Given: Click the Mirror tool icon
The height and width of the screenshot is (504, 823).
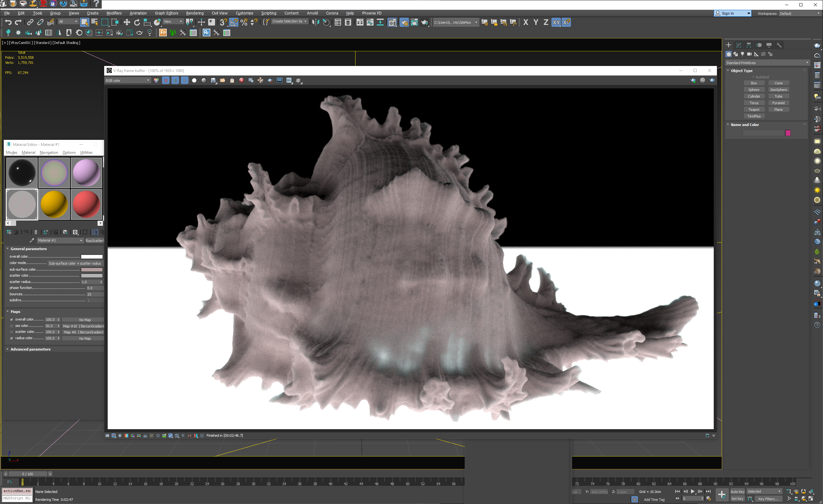Looking at the screenshot, I should 315,22.
